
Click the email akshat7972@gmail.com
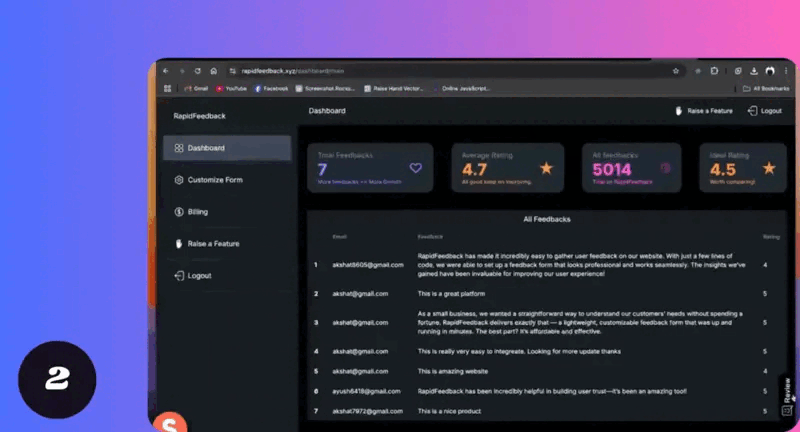click(367, 411)
